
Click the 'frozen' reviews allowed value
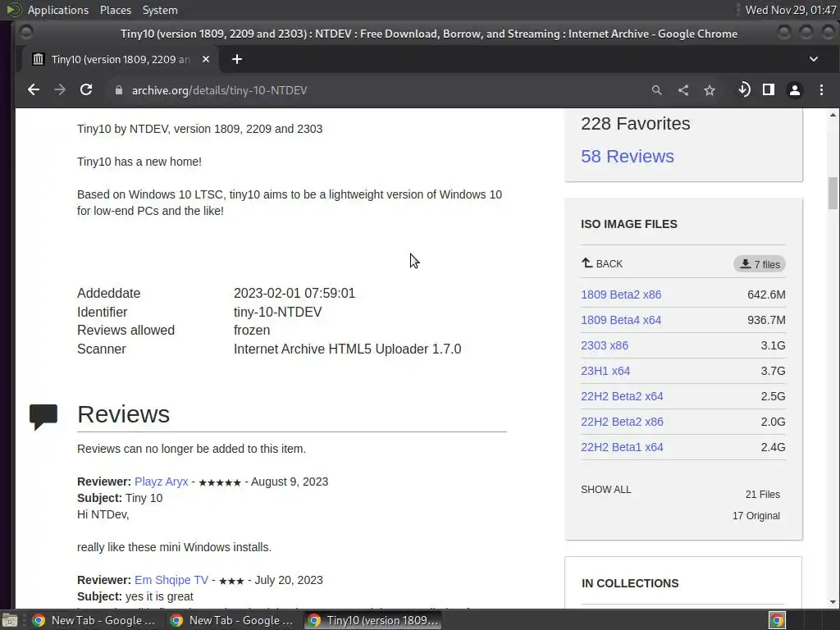[252, 330]
